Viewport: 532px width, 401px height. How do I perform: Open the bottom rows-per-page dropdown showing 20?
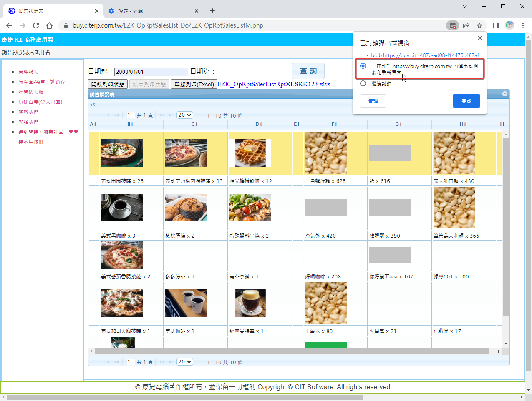pyautogui.click(x=184, y=362)
